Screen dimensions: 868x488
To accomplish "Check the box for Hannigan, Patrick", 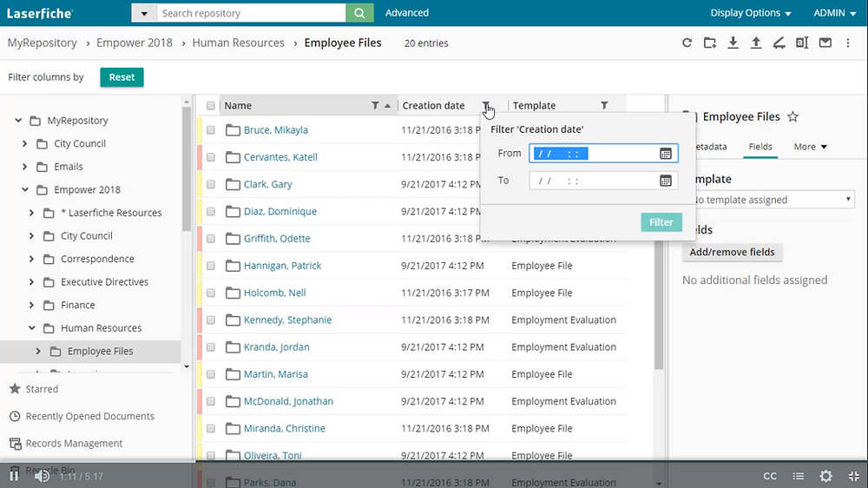I will click(210, 266).
